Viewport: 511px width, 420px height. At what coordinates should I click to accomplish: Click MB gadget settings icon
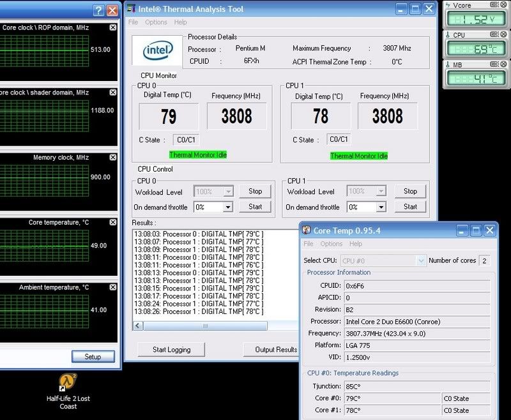tap(494, 64)
